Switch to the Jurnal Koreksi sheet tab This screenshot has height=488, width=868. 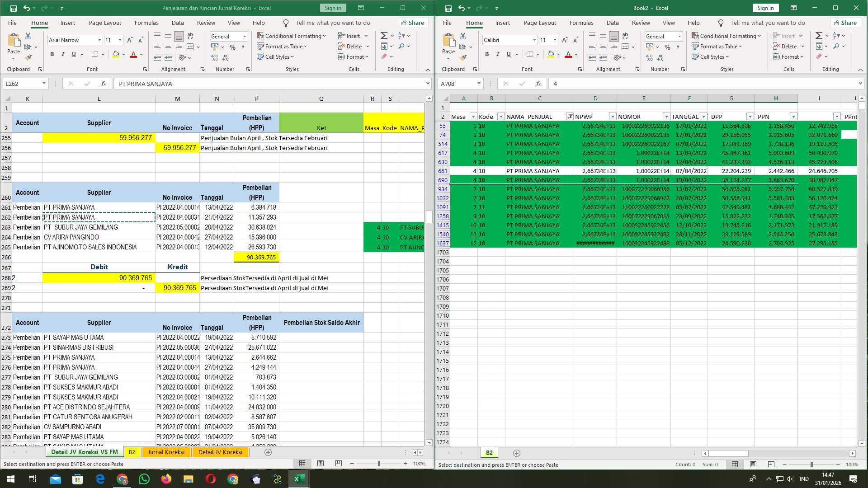pos(166,452)
